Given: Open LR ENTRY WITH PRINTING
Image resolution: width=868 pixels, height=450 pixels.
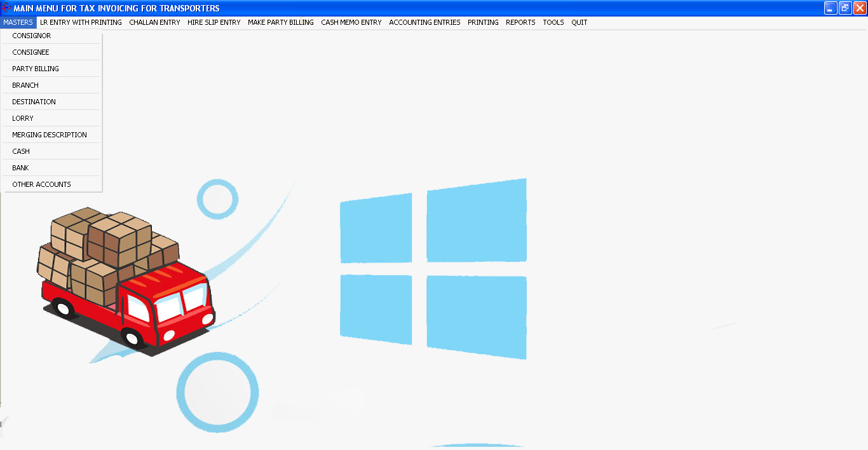Looking at the screenshot, I should pos(81,22).
